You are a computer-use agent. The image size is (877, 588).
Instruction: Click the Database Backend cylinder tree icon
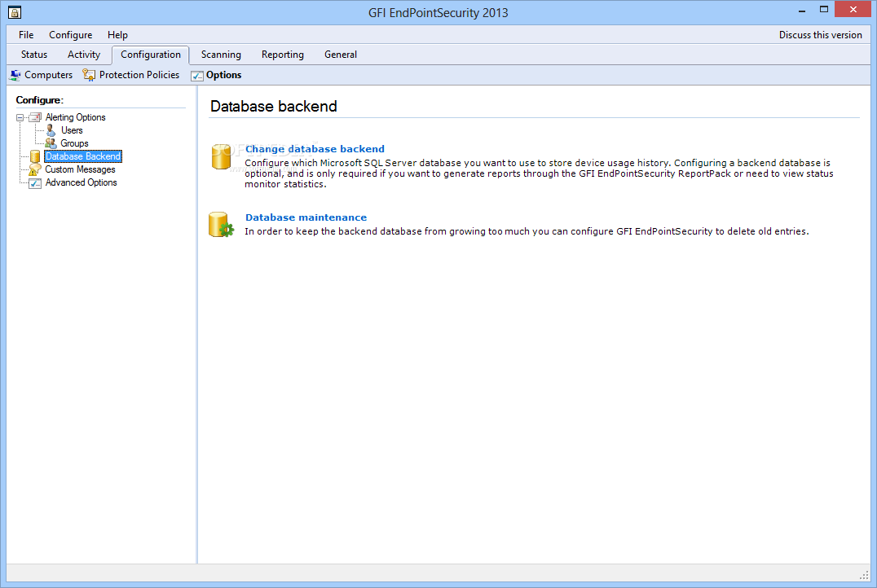point(35,156)
